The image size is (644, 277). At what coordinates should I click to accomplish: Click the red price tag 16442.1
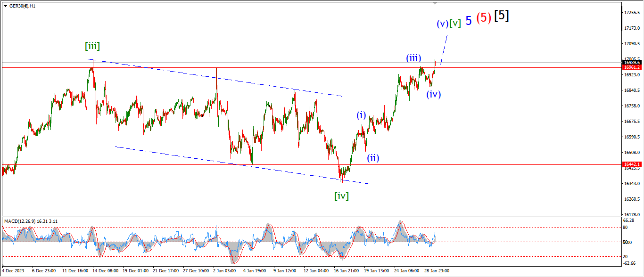tap(632, 164)
